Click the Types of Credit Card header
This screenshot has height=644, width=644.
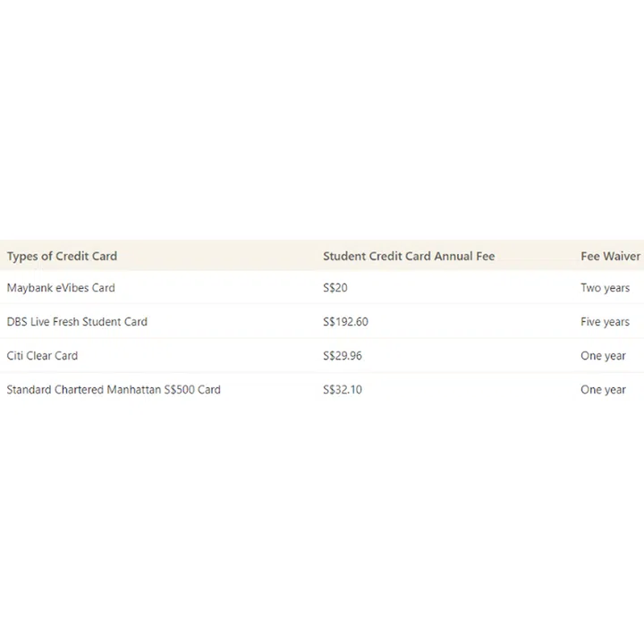[62, 256]
